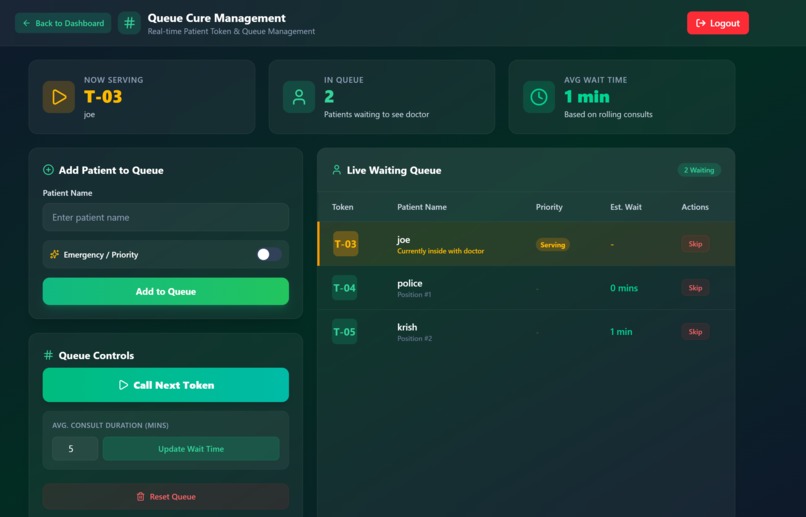Viewport: 806px width, 517px height.
Task: Click the T-03 value in Now Serving
Action: tap(103, 97)
